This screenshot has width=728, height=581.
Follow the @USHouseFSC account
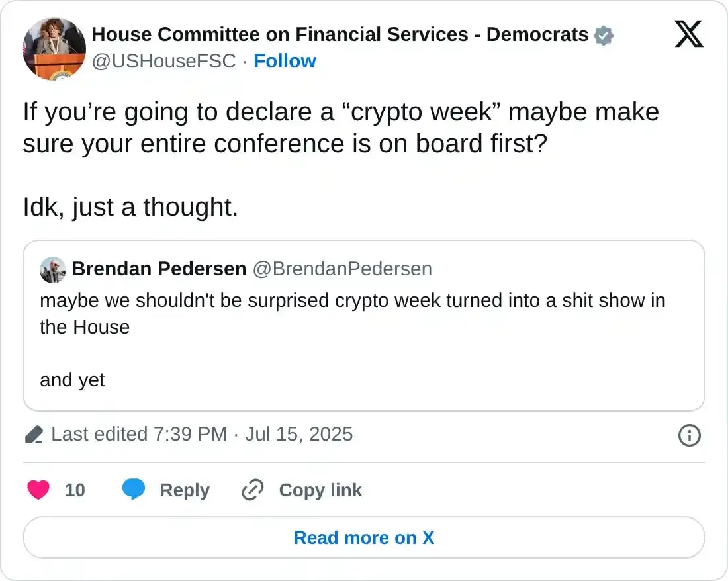tap(285, 61)
